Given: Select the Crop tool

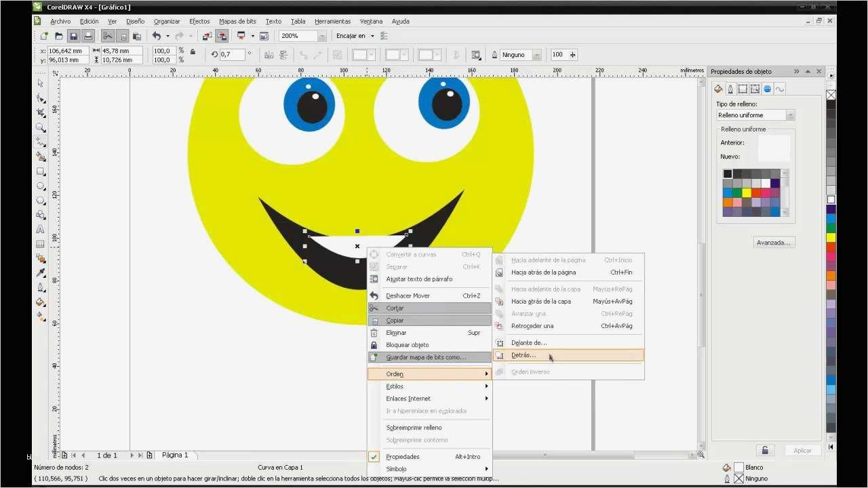Looking at the screenshot, I should pos(41,113).
